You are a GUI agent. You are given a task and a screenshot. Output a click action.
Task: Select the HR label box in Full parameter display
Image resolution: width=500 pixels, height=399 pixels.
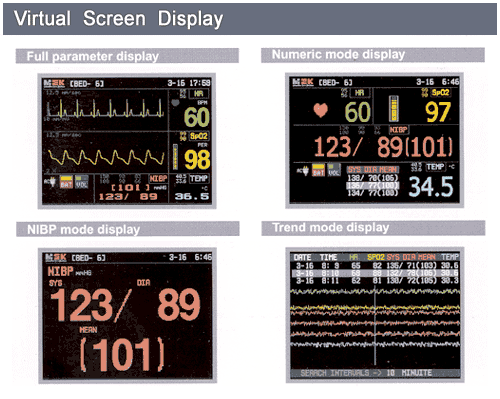(x=199, y=93)
